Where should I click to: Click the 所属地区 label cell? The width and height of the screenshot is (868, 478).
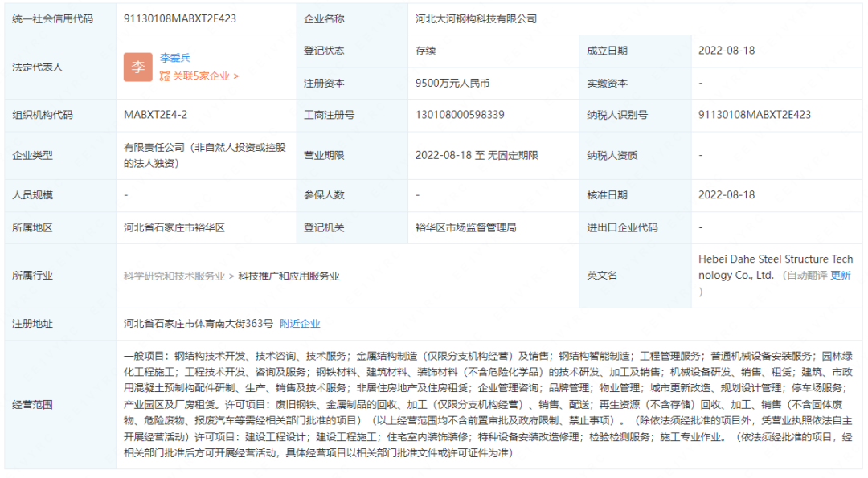click(60, 228)
